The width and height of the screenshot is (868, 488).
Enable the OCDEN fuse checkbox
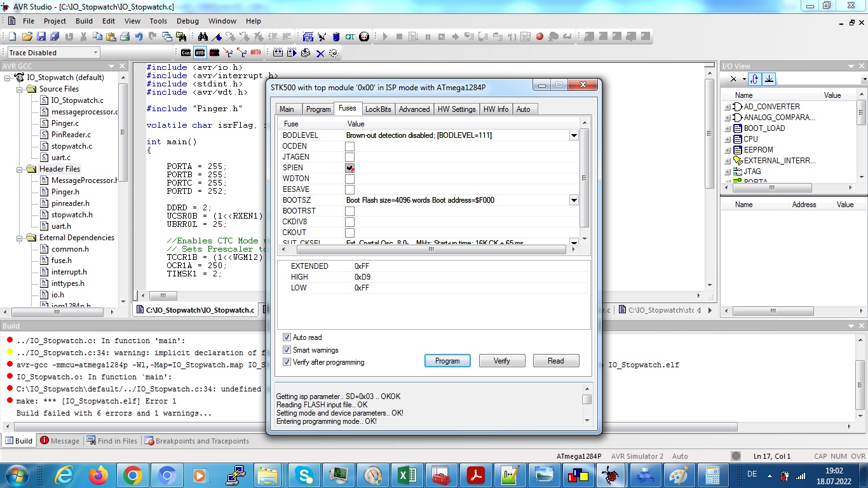coord(349,146)
